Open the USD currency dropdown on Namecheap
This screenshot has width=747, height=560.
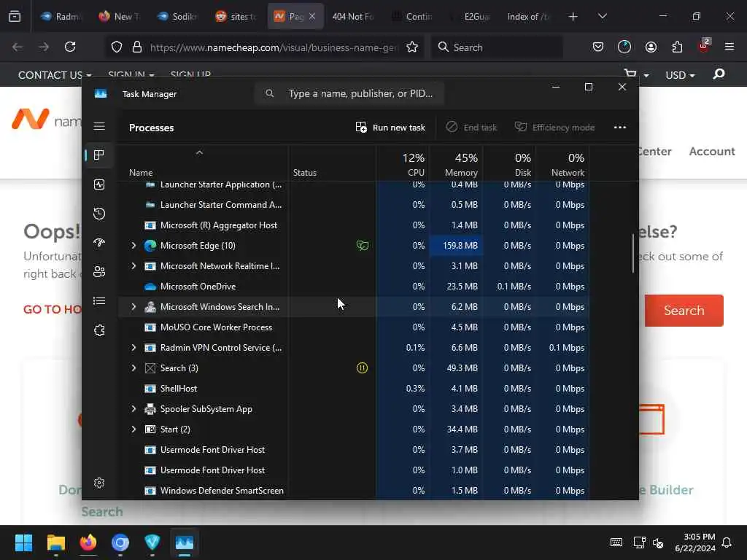tap(680, 75)
